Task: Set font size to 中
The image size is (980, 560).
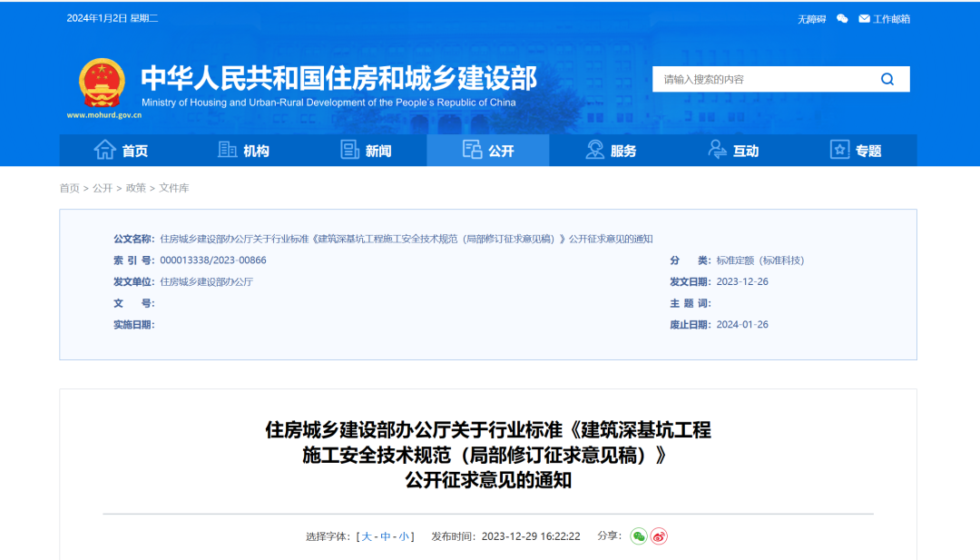Action: point(386,536)
